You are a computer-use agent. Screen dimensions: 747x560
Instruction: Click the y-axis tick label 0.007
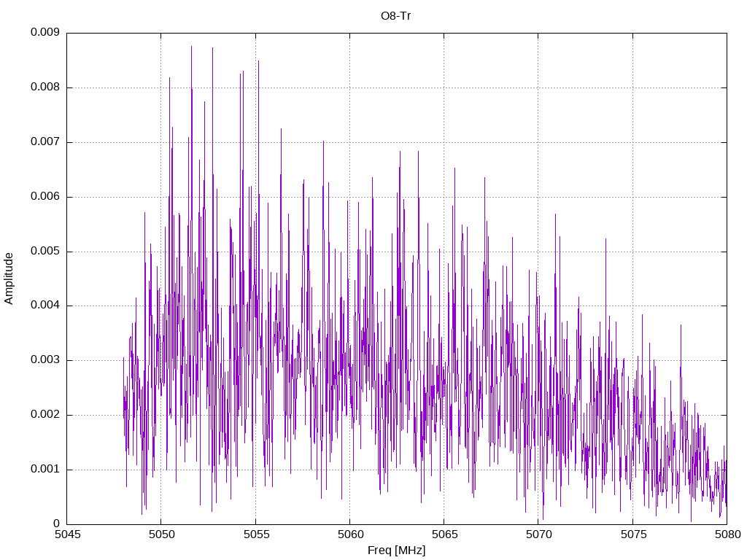click(44, 142)
